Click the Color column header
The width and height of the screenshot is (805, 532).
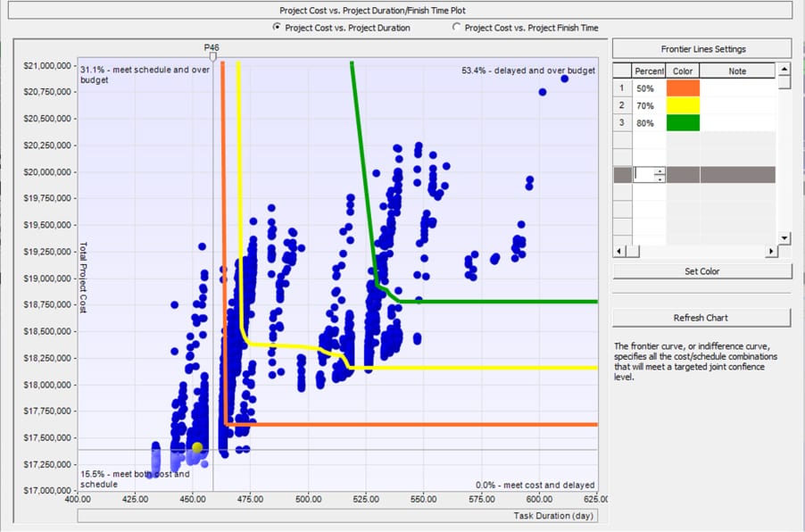tap(683, 71)
